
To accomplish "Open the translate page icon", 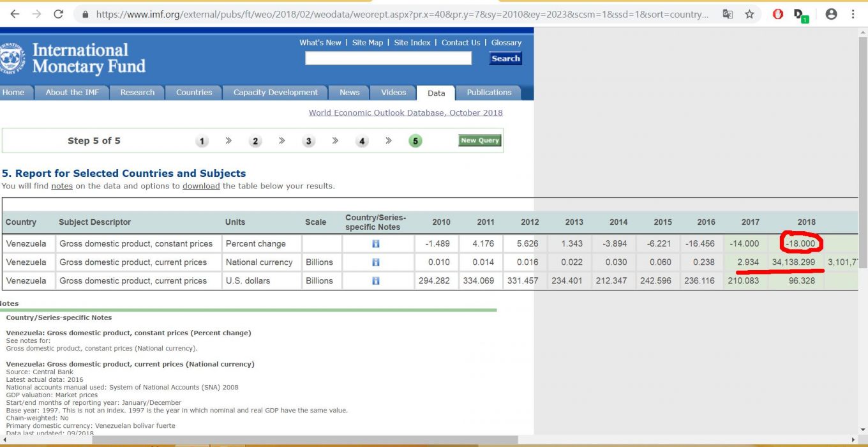I will click(x=728, y=14).
